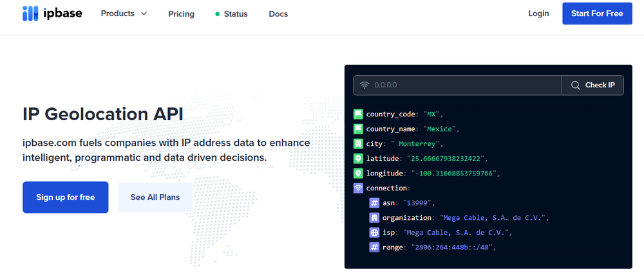Open the Docs page
Viewport: 644px width, 279px height.
[x=278, y=14]
